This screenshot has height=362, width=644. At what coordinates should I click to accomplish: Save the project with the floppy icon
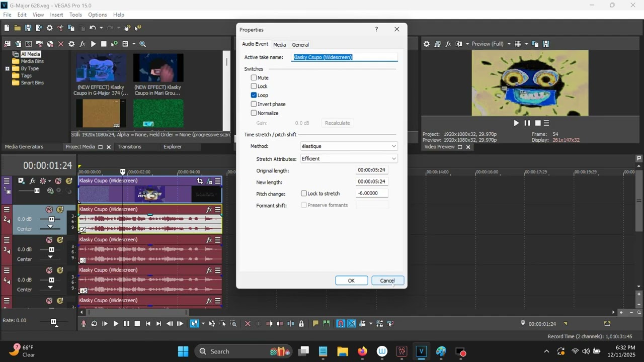(x=28, y=28)
